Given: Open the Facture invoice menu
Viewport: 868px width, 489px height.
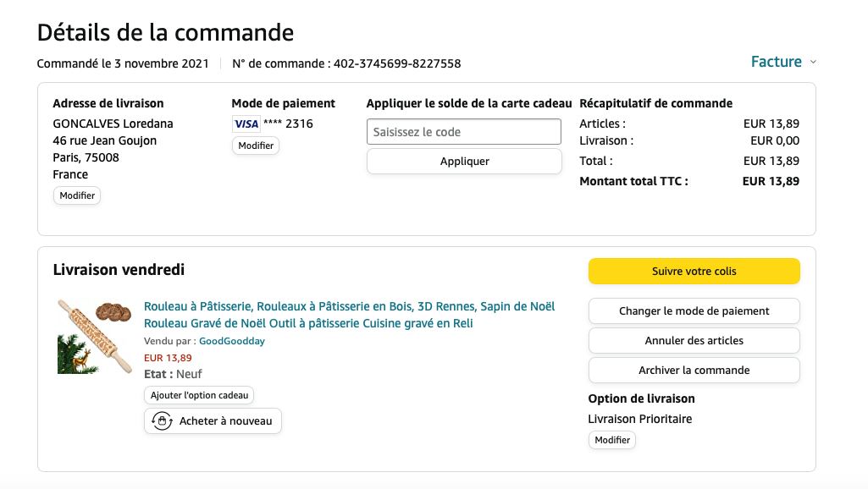Looking at the screenshot, I should [776, 62].
